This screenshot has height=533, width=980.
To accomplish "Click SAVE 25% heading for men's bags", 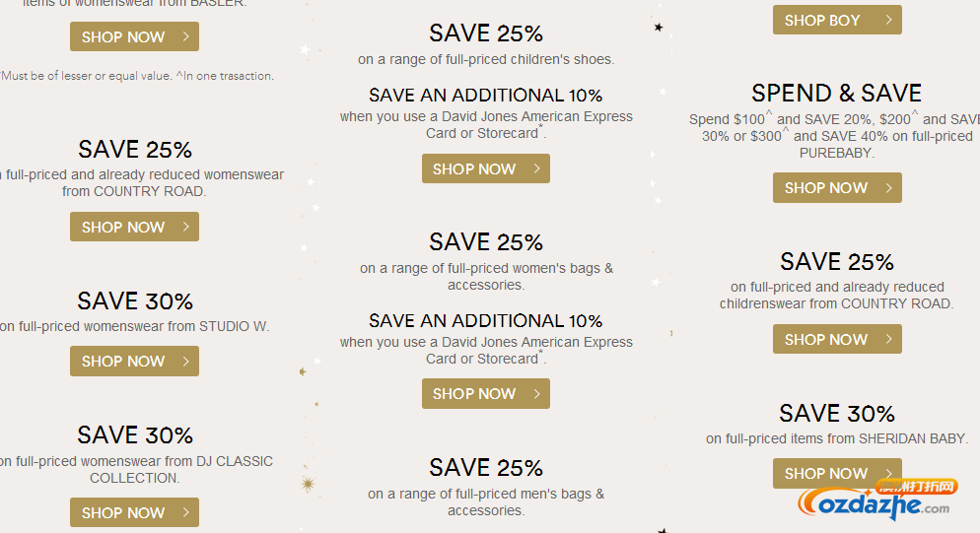I will click(x=486, y=467).
